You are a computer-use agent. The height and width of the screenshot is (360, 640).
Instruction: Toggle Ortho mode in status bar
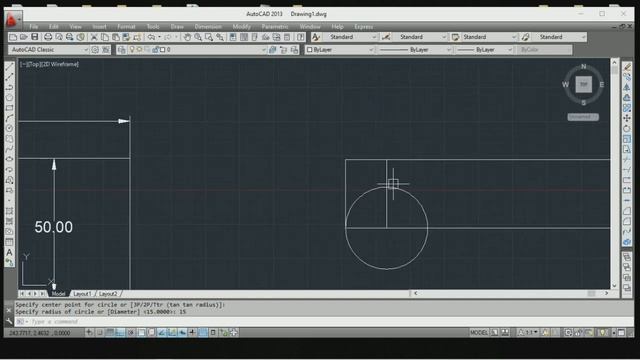point(120,333)
